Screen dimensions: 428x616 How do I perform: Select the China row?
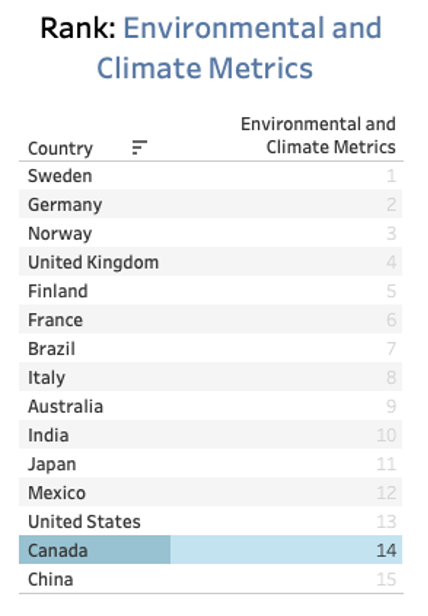211,579
